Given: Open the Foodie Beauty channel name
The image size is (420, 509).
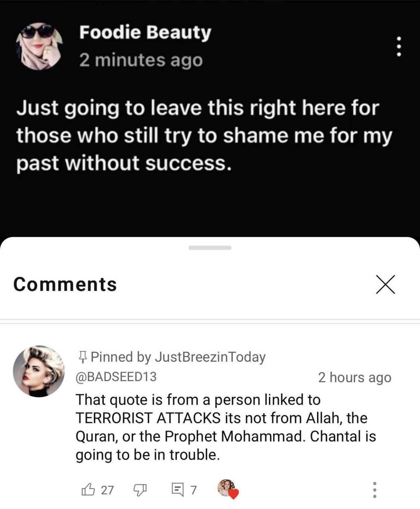Looking at the screenshot, I should click(x=145, y=33).
